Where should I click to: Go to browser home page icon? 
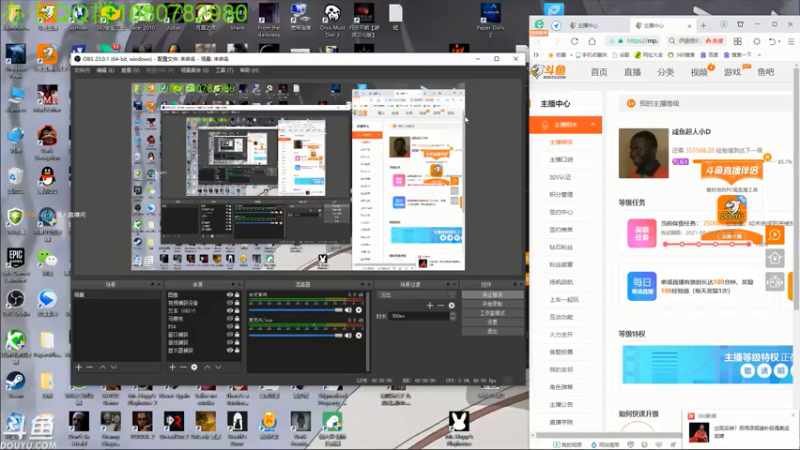tap(592, 41)
